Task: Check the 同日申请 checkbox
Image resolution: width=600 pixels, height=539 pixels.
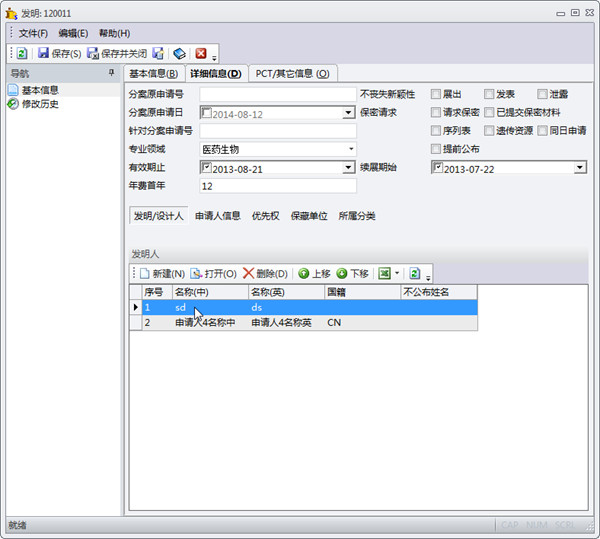Action: pos(542,131)
